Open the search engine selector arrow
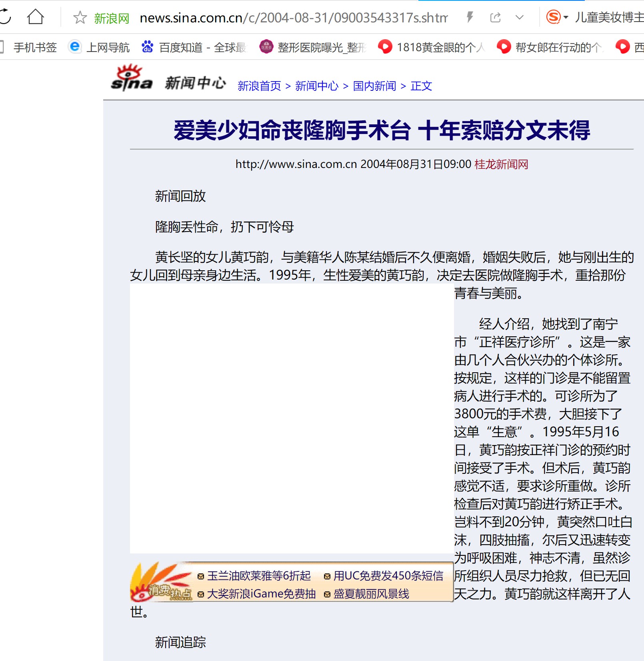The image size is (644, 661). click(566, 18)
